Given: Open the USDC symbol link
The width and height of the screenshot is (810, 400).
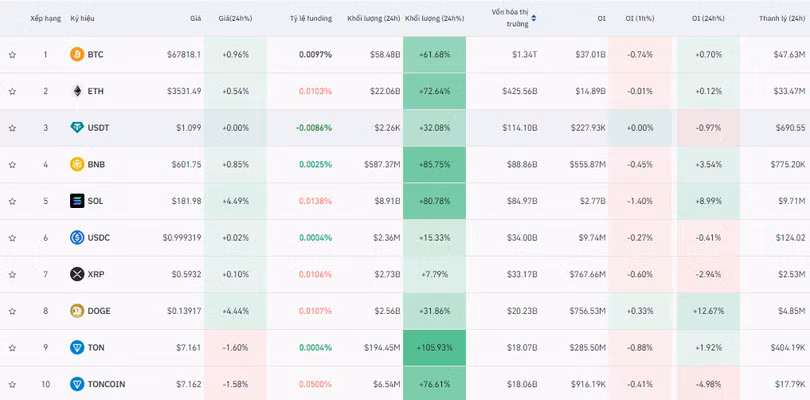Looking at the screenshot, I should (100, 238).
